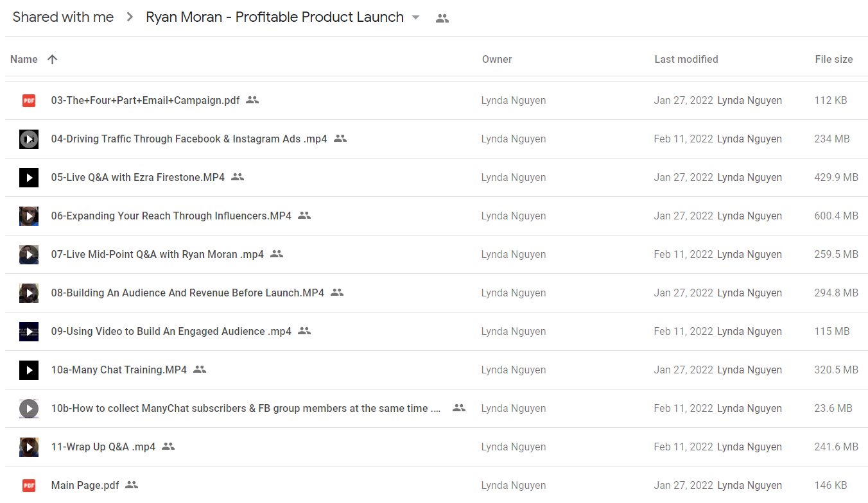The width and height of the screenshot is (868, 503).
Task: Select 08-Building An Audience And Revenue Before Launch.MP4
Action: [188, 293]
